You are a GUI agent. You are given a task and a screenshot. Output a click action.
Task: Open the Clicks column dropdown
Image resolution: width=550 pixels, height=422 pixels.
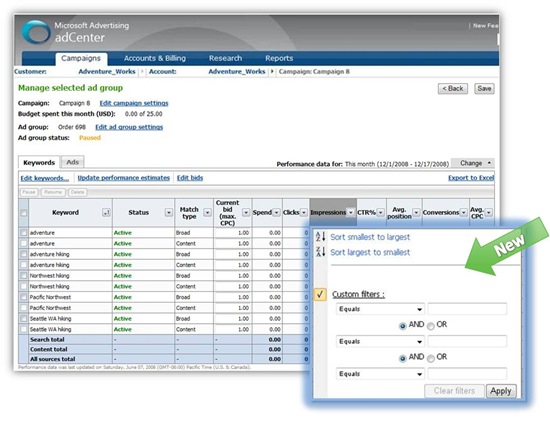[304, 213]
